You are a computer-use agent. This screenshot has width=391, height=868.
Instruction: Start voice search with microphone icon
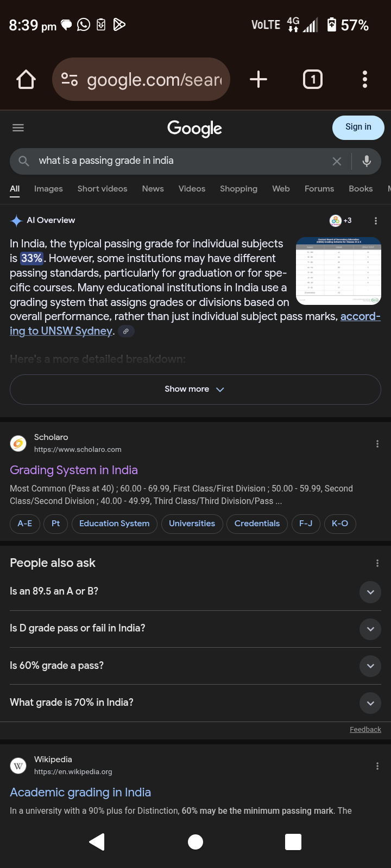pos(367,161)
